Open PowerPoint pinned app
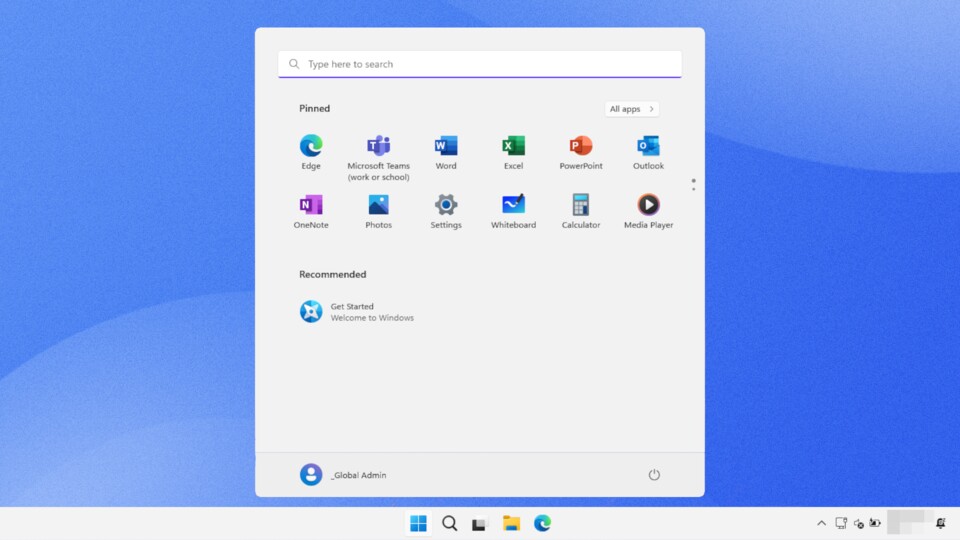Screen dimensions: 960x540 pyautogui.click(x=580, y=152)
